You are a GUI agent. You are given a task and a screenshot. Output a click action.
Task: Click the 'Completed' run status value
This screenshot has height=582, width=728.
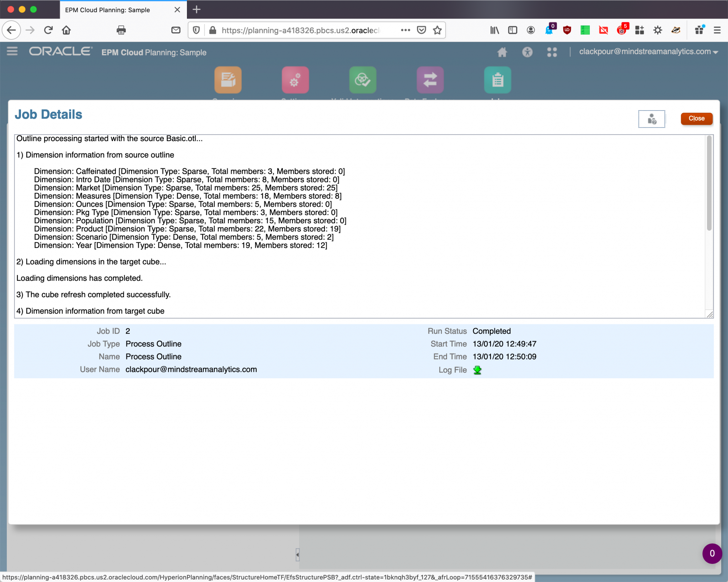(x=492, y=331)
